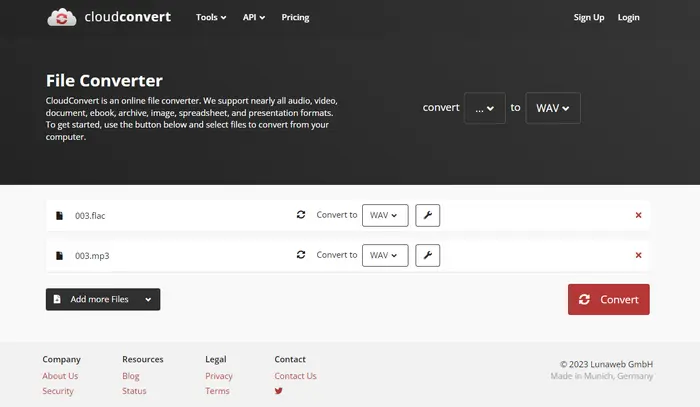Viewport: 700px width, 407px height.
Task: Change 003.flac output format WAV dropdown
Action: tap(385, 216)
